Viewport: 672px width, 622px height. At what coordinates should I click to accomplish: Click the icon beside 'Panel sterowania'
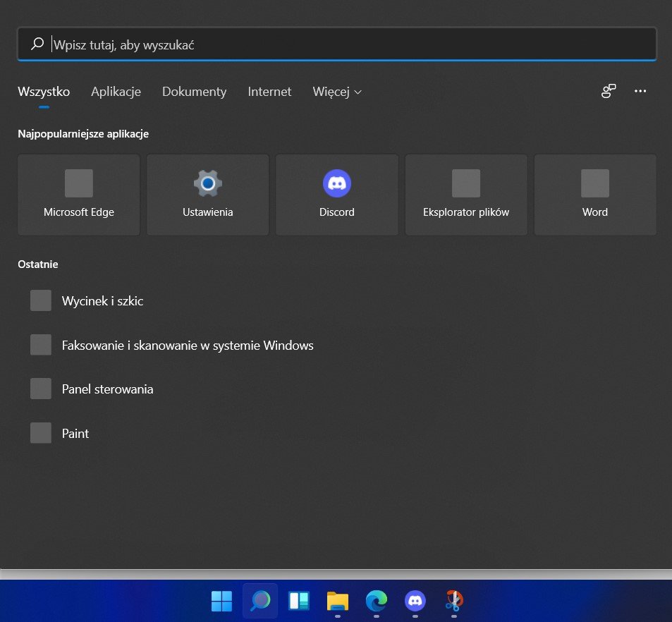pyautogui.click(x=41, y=389)
